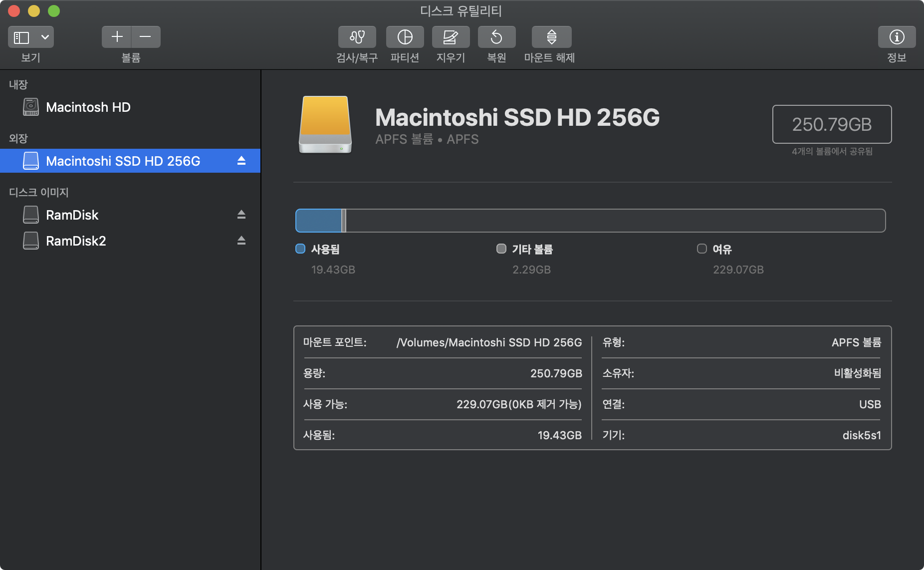This screenshot has height=570, width=924.
Task: Open the Partition (파티션) tool
Action: tap(405, 37)
